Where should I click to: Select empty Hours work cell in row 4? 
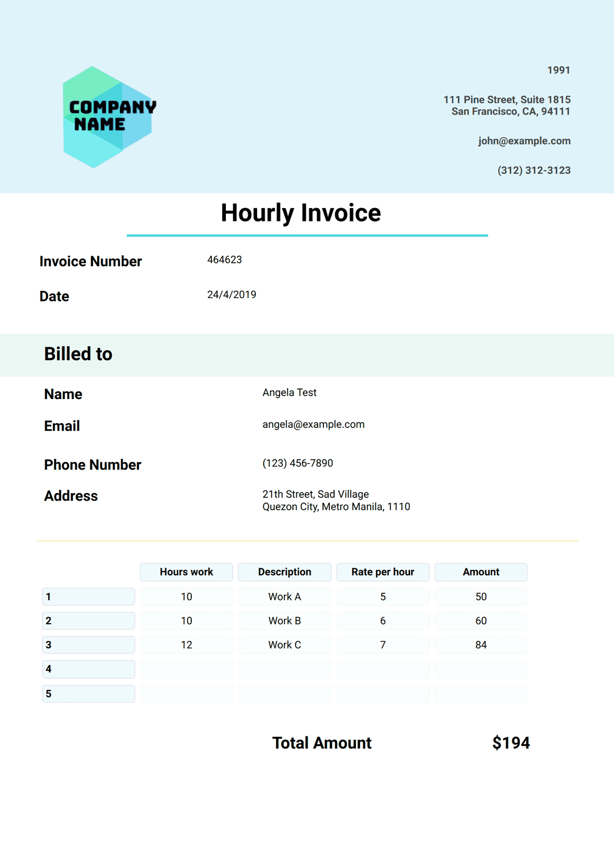186,669
